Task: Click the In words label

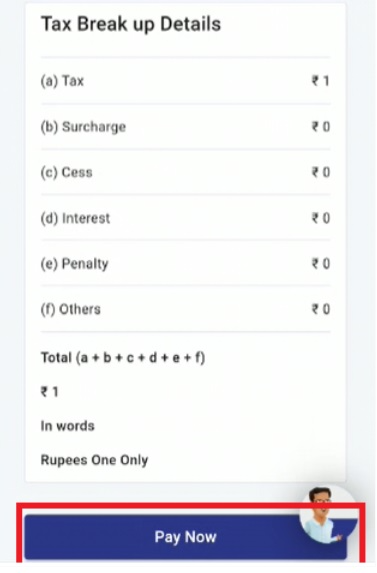Action: (68, 426)
